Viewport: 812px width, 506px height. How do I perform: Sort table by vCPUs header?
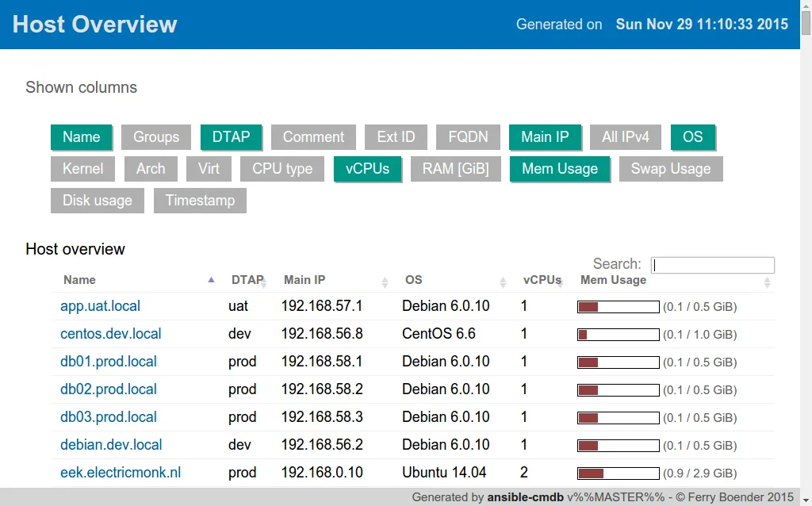click(542, 280)
